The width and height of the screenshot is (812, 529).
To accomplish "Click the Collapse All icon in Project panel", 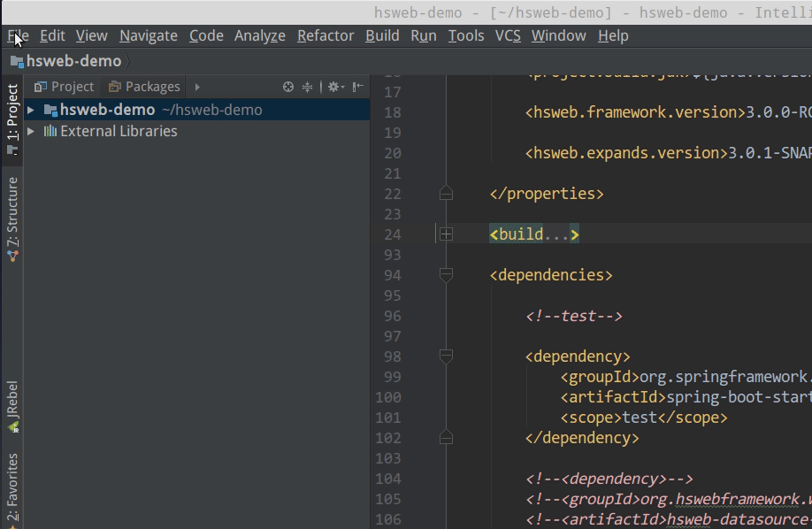I will point(307,87).
